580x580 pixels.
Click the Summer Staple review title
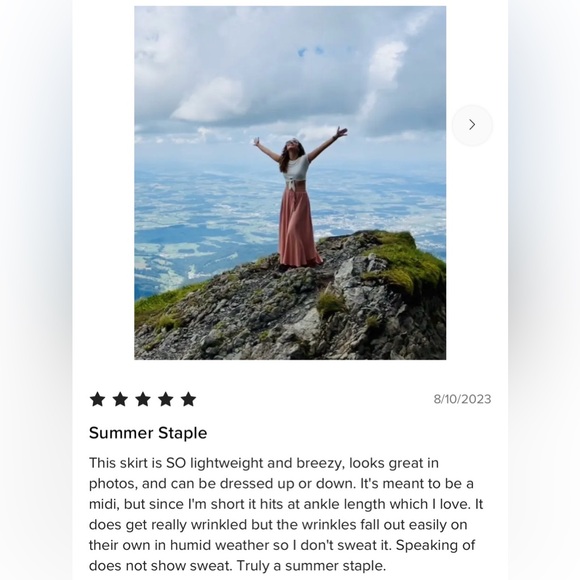148,433
